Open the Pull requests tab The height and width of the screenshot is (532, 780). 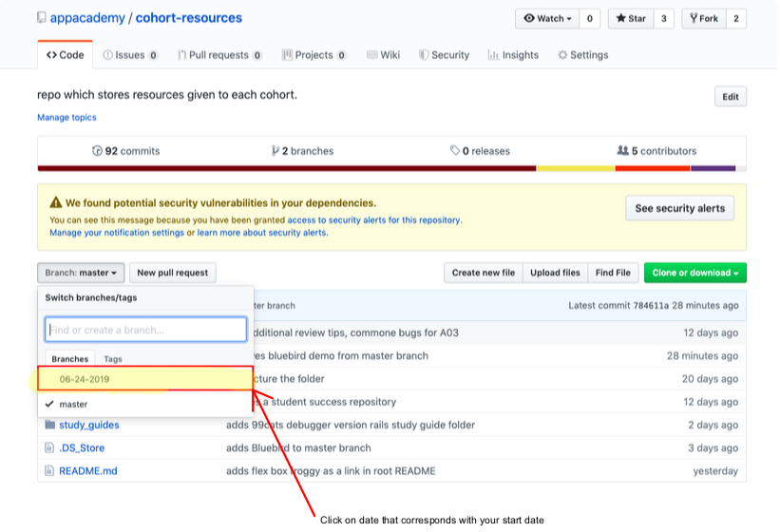[x=219, y=55]
